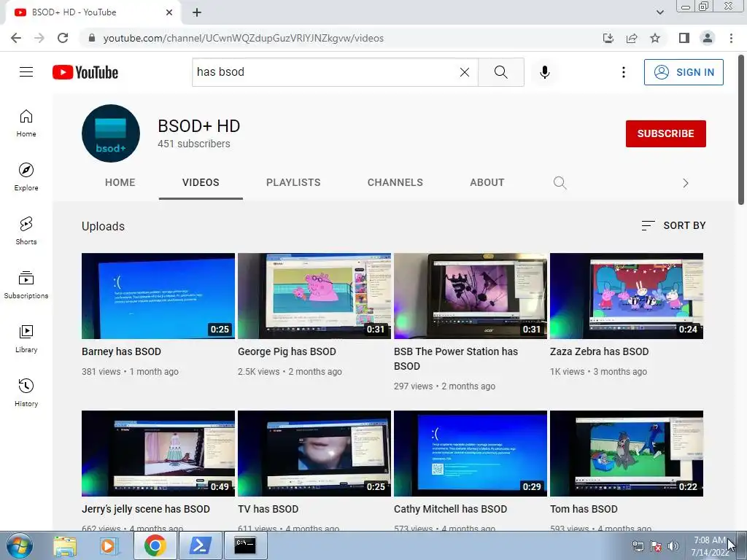Viewport: 747px width, 560px height.
Task: Click the share page icon in address bar
Action: click(632, 38)
